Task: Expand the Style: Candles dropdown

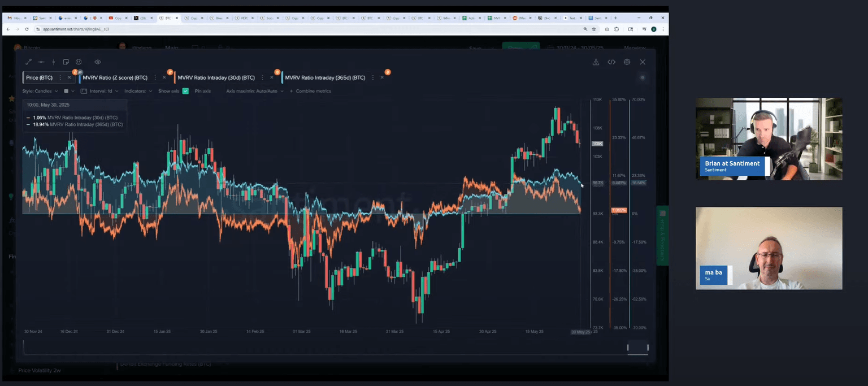Action: (x=40, y=91)
